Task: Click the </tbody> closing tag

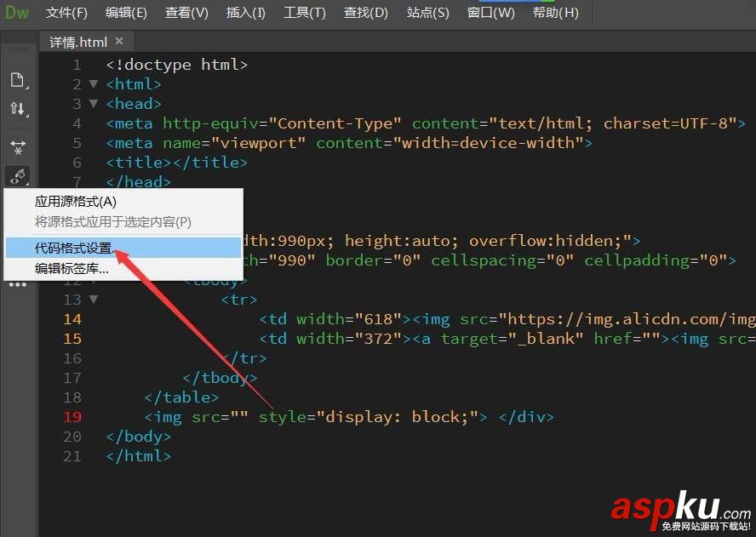Action: click(x=220, y=378)
